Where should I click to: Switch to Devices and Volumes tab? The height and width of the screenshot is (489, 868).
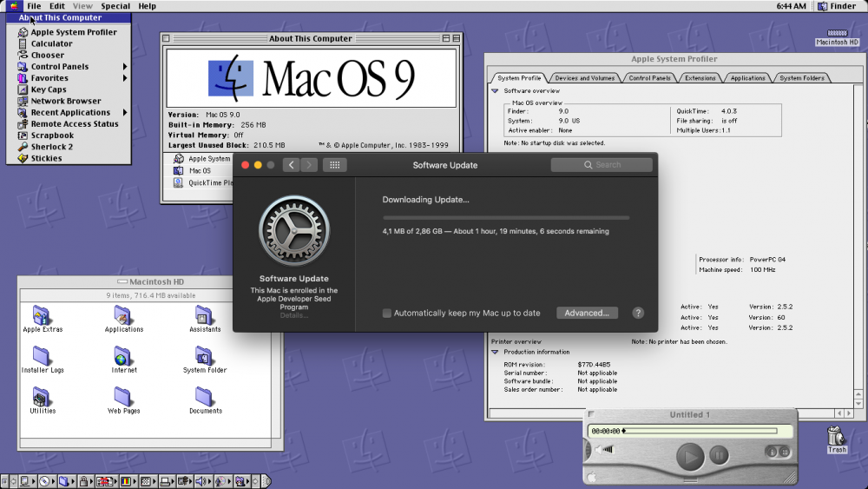pos(584,78)
